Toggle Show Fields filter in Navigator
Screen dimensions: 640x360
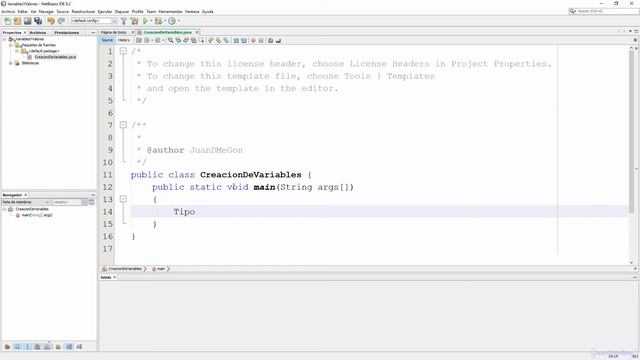click(17, 347)
